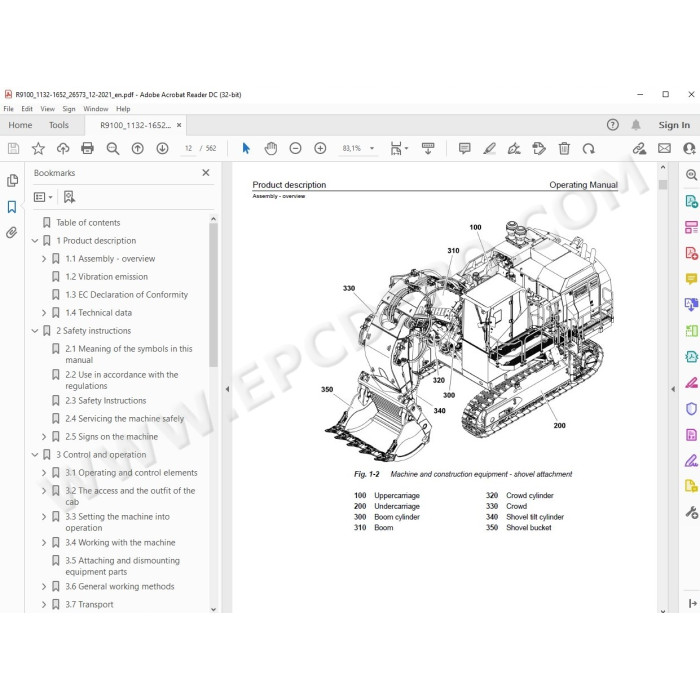The width and height of the screenshot is (700, 700).
Task: Select the hand pan tool
Action: click(x=271, y=148)
